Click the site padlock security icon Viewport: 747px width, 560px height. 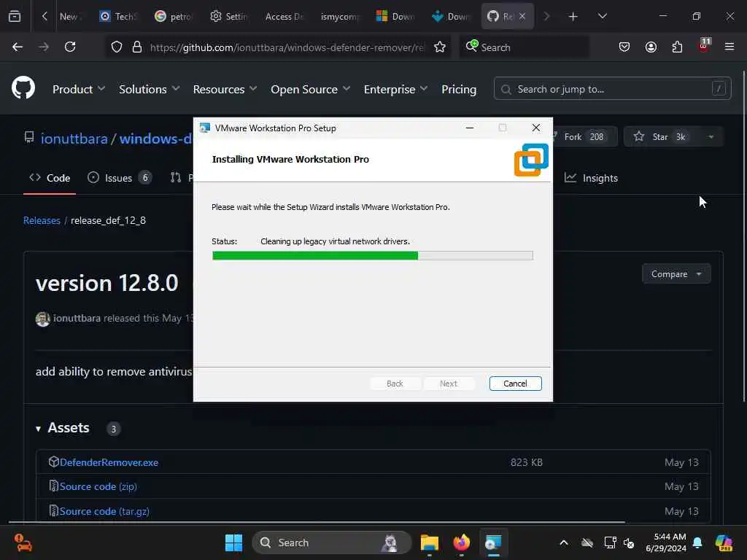137,47
